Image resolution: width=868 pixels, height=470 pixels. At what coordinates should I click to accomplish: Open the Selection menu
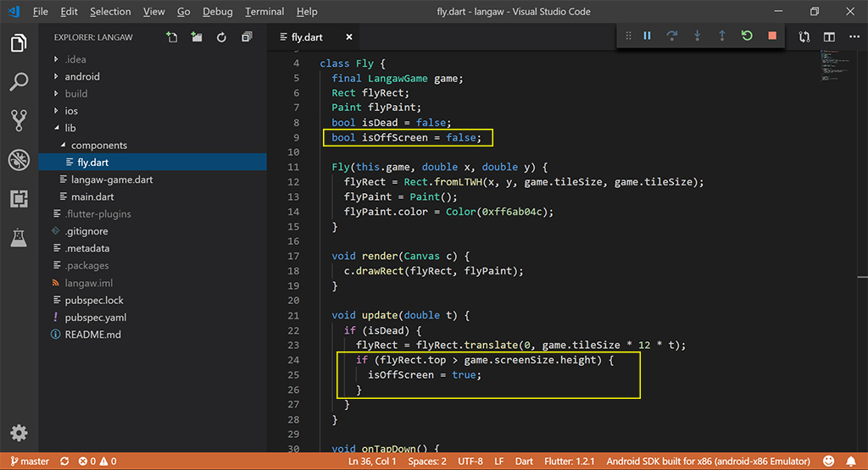click(110, 12)
